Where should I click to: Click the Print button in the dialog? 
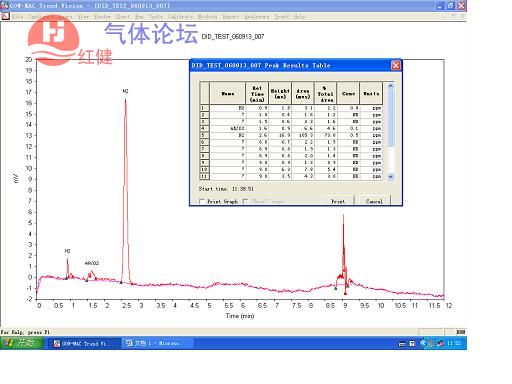click(338, 201)
